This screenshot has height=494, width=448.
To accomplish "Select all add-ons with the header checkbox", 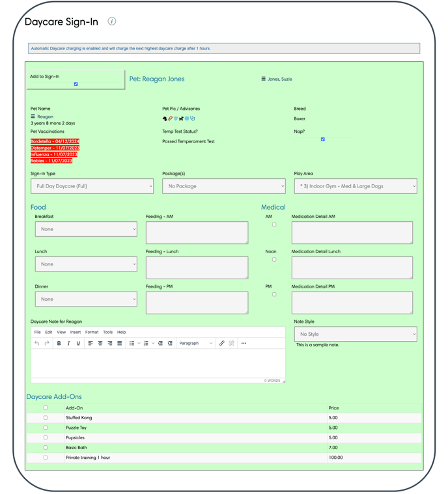I will click(x=46, y=407).
